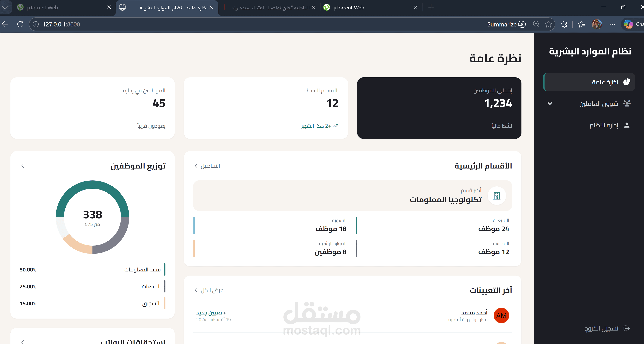Open the الأقسام النشطة 12 card
This screenshot has height=344, width=644.
coord(266,108)
